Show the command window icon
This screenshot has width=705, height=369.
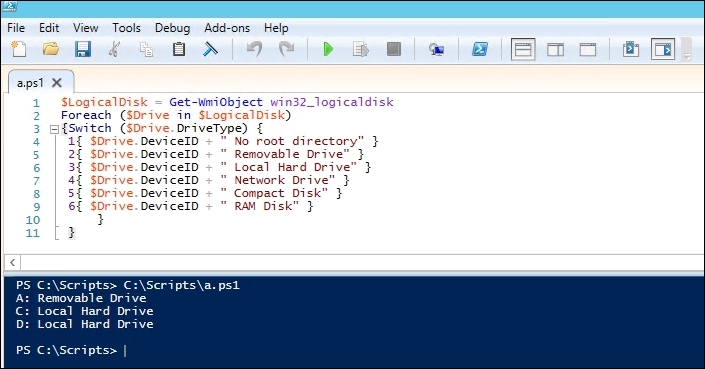pyautogui.click(x=631, y=49)
